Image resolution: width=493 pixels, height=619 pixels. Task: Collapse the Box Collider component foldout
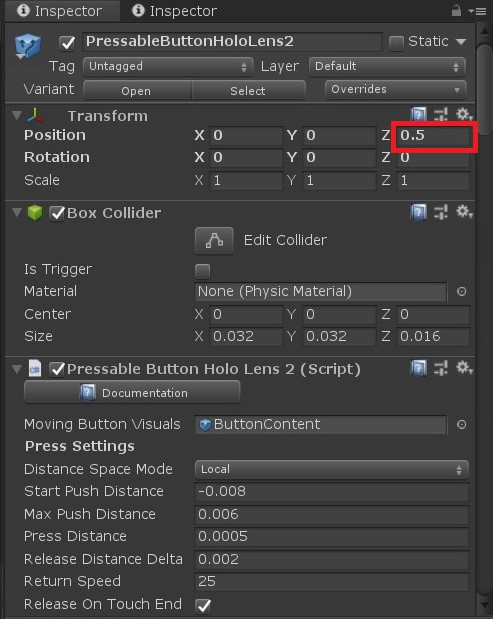pyautogui.click(x=17, y=212)
